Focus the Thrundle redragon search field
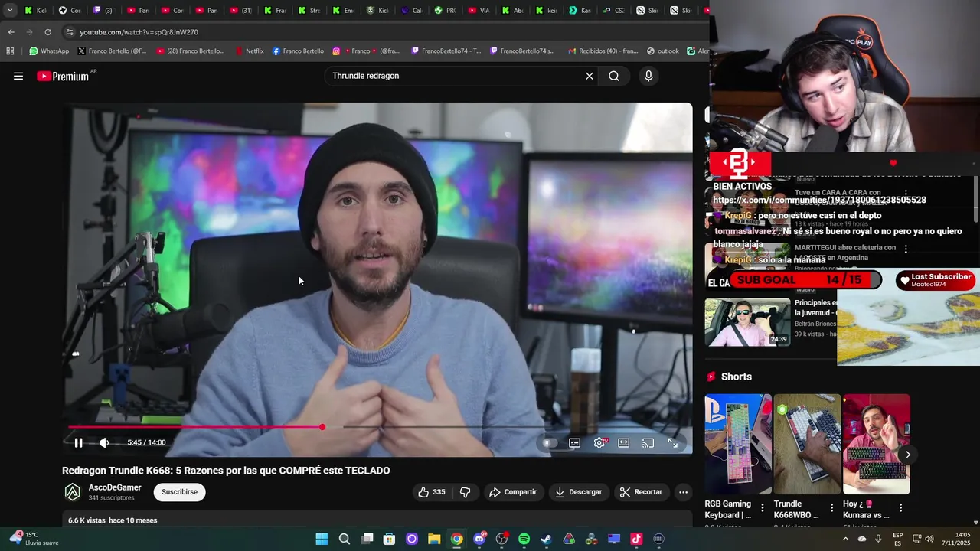The height and width of the screenshot is (551, 980). pyautogui.click(x=455, y=76)
